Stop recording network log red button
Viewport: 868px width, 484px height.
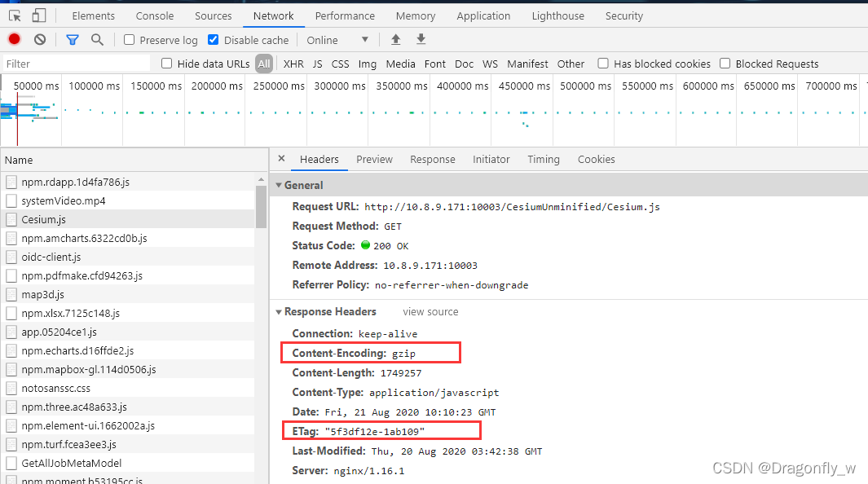15,39
